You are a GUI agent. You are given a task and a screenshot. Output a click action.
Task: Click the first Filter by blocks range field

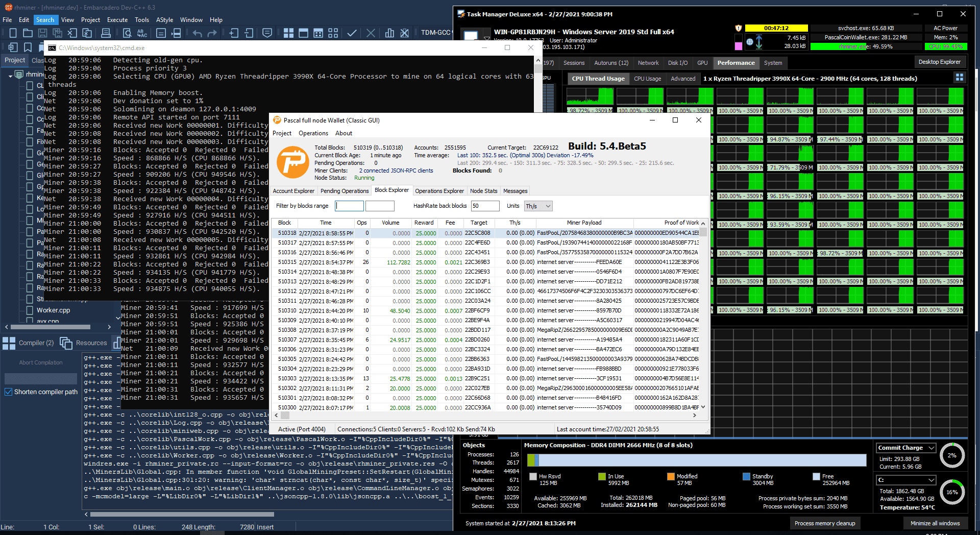pos(349,206)
